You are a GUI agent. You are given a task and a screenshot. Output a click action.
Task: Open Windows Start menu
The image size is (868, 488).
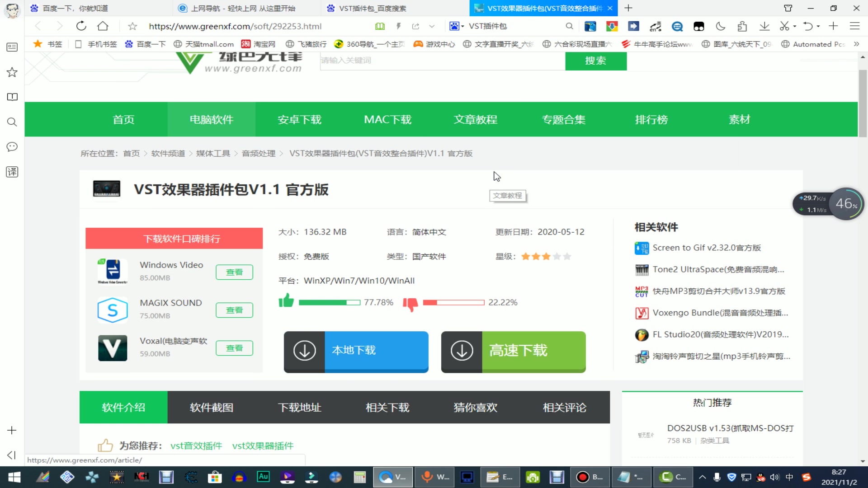pyautogui.click(x=14, y=477)
